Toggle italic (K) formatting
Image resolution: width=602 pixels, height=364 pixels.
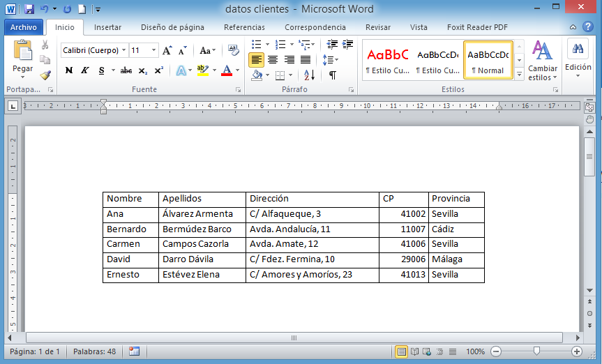(x=85, y=70)
